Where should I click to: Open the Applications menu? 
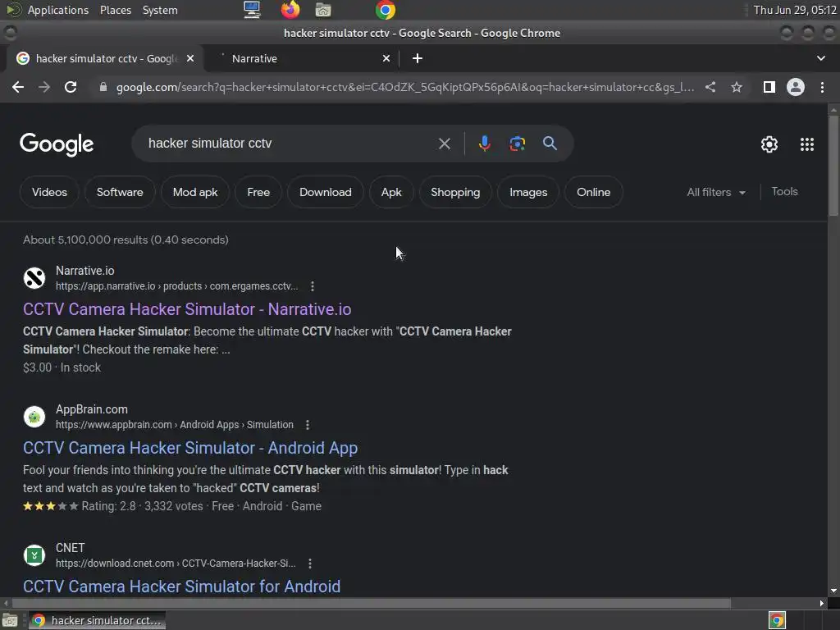[58, 10]
